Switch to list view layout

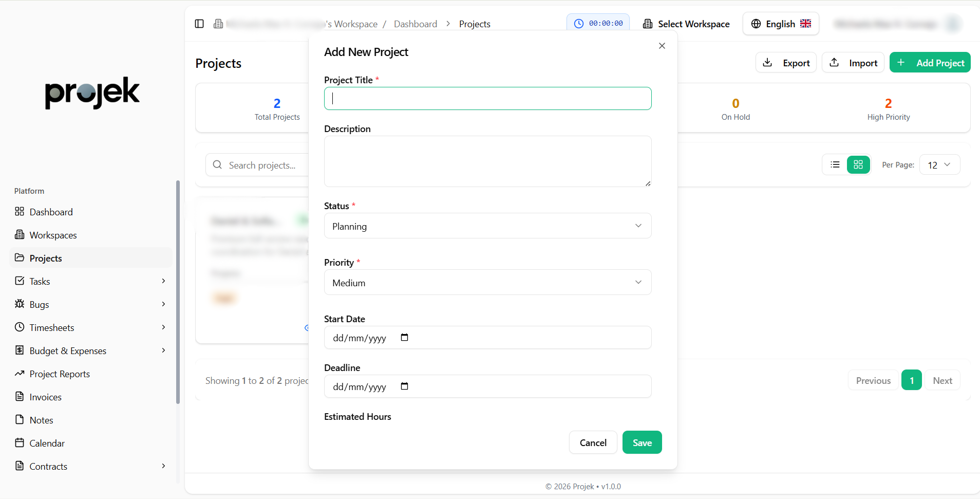pos(835,164)
